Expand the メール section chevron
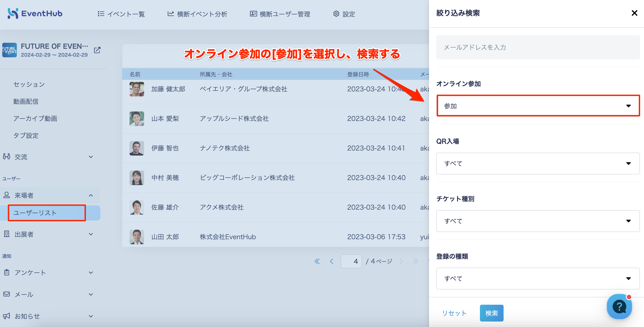This screenshot has height=327, width=644. pyautogui.click(x=91, y=294)
